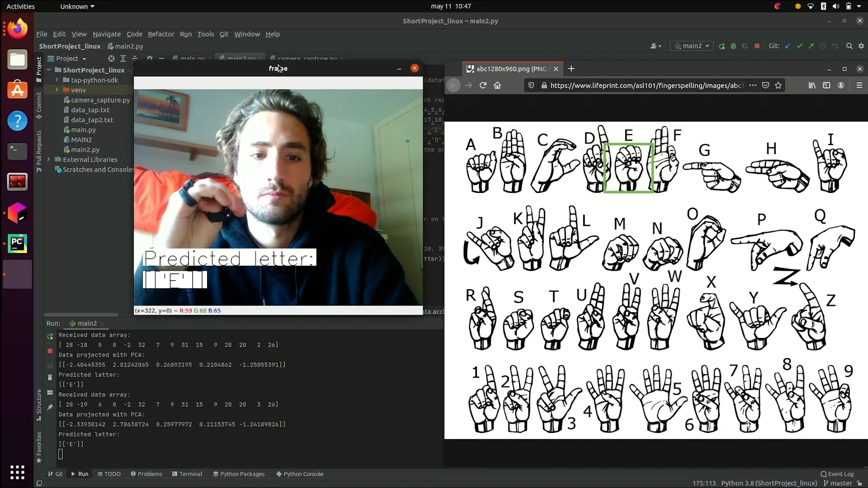Expand External Libraries node
The width and height of the screenshot is (868, 488).
tap(49, 160)
